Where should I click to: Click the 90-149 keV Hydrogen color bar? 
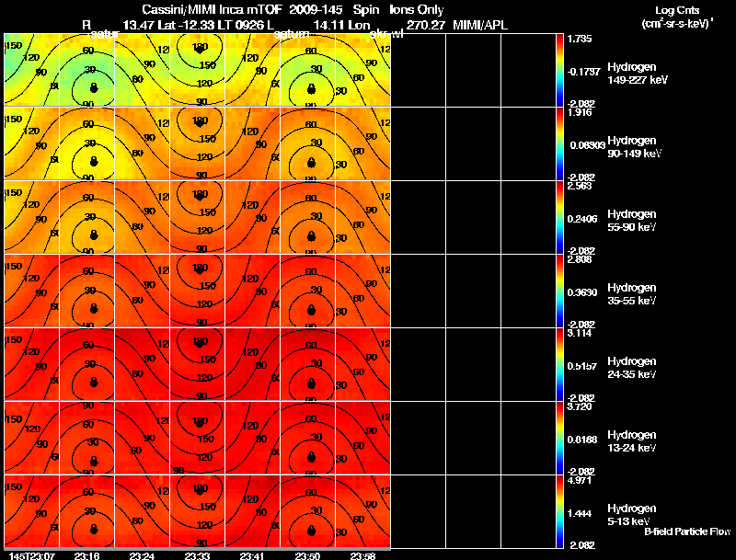(559, 143)
